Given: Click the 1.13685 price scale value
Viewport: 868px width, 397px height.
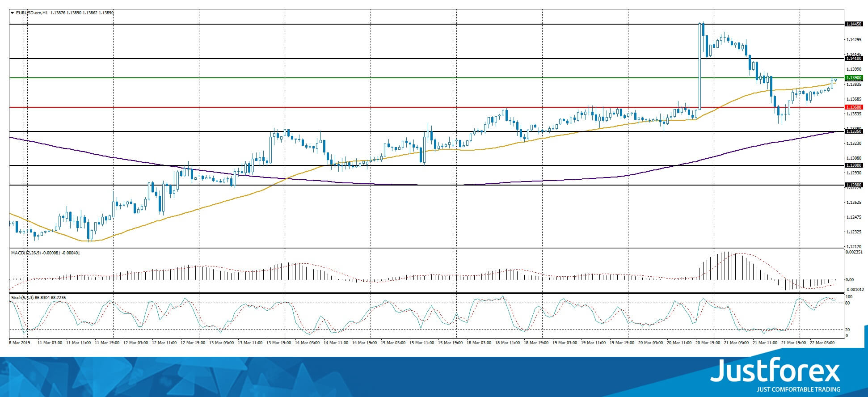Looking at the screenshot, I should (x=854, y=99).
